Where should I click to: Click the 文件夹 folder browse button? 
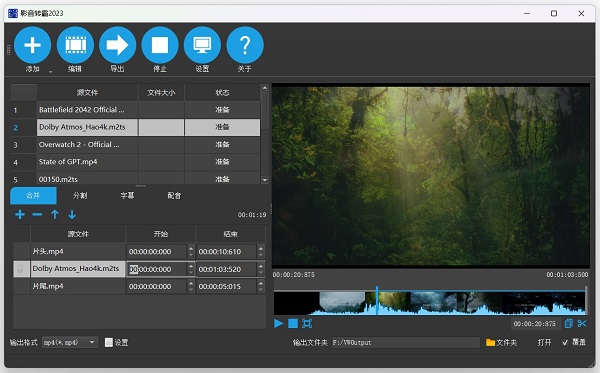click(502, 342)
